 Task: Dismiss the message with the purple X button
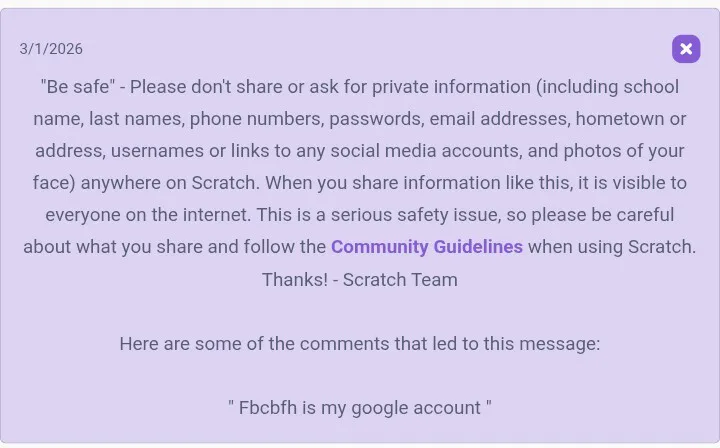(686, 49)
